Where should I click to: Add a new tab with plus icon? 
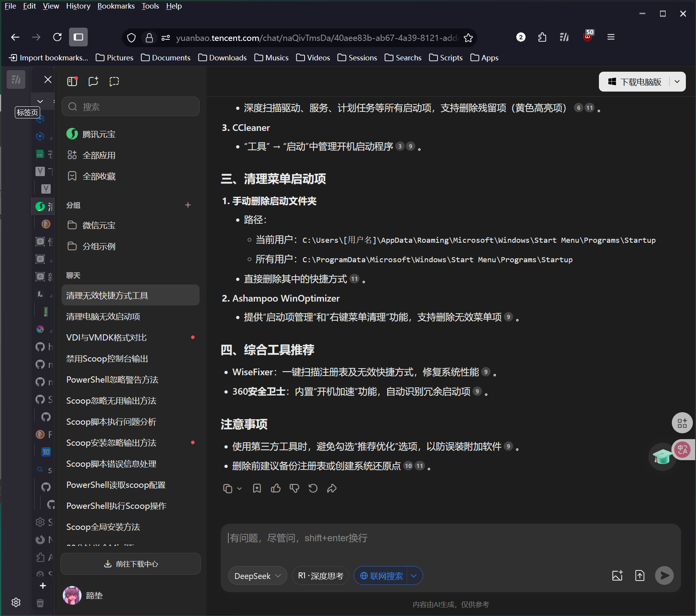point(43,586)
